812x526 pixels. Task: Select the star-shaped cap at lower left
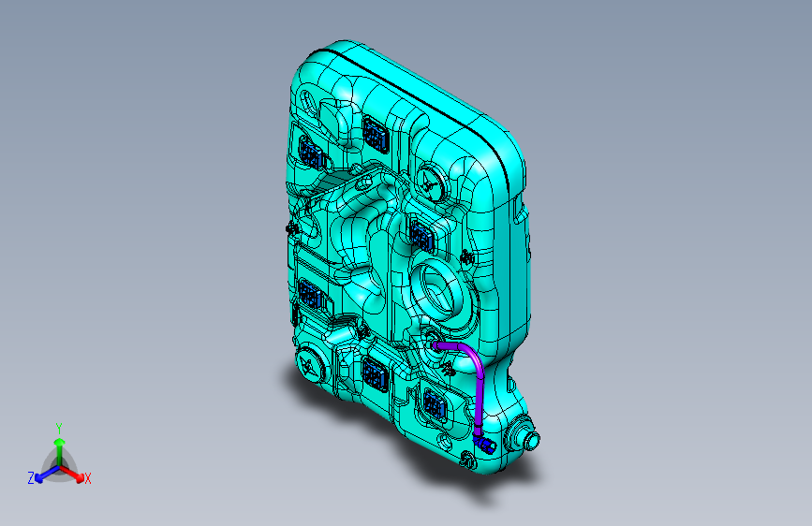tap(310, 364)
